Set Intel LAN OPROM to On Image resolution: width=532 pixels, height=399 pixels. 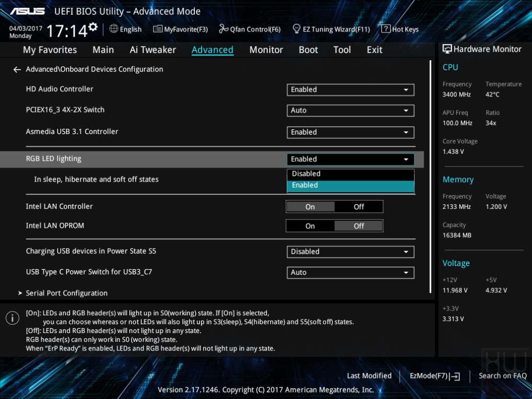[310, 226]
